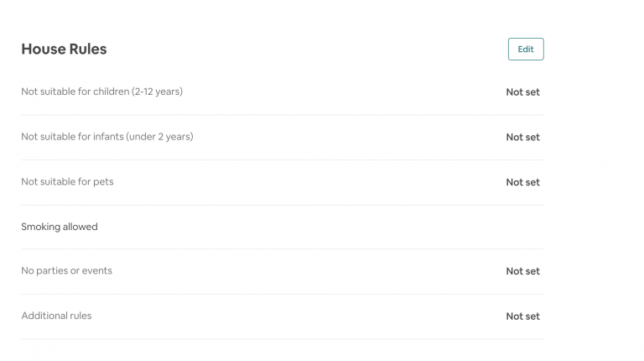Click the 'Smoking allowed' rule label
This screenshot has width=644, height=361.
point(60,227)
